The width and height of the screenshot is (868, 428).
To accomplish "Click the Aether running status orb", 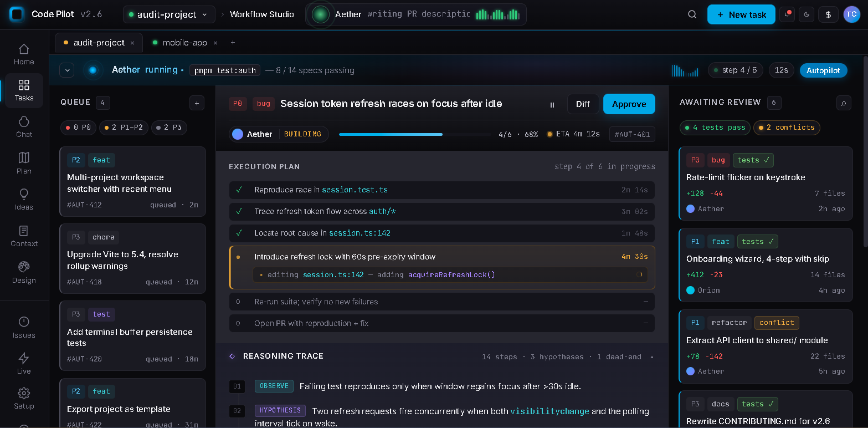I will coord(93,70).
